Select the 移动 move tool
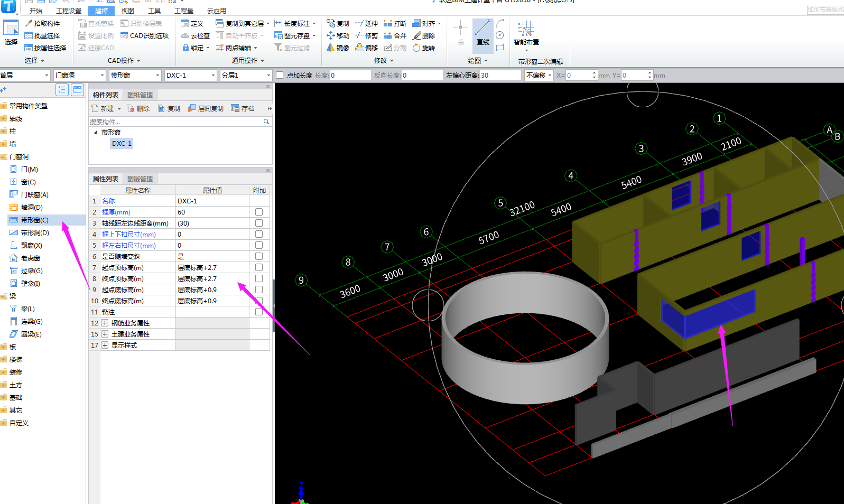 pos(338,35)
